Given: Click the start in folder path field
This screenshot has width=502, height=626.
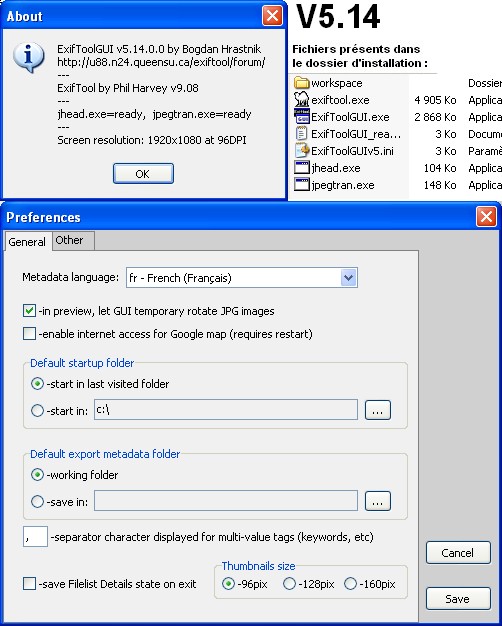Looking at the screenshot, I should (226, 410).
